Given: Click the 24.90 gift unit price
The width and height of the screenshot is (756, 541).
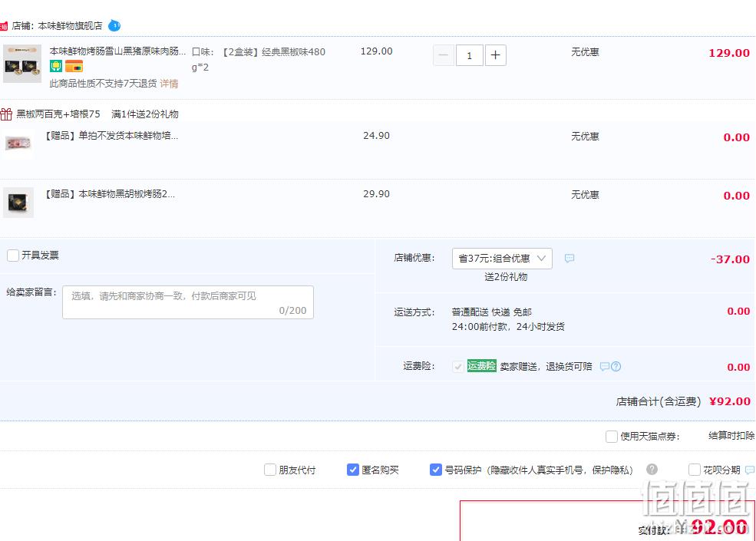Looking at the screenshot, I should 377,136.
